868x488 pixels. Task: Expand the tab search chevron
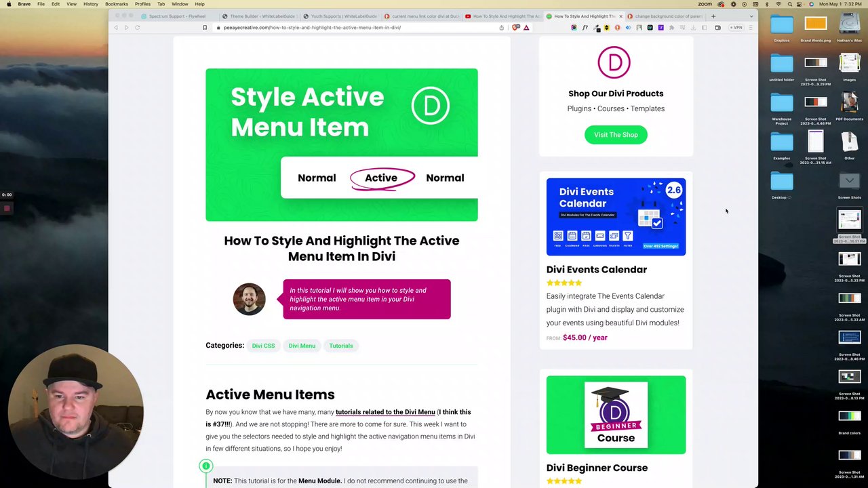751,16
